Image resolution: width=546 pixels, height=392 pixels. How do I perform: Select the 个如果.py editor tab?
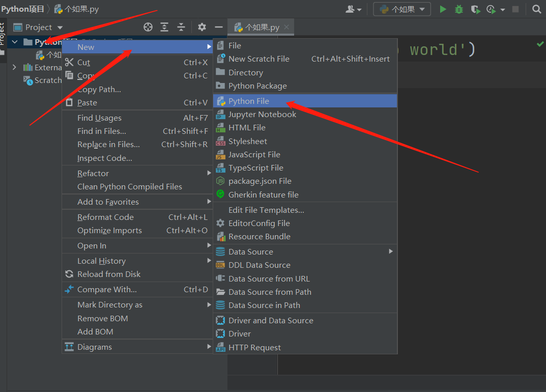pos(261,27)
